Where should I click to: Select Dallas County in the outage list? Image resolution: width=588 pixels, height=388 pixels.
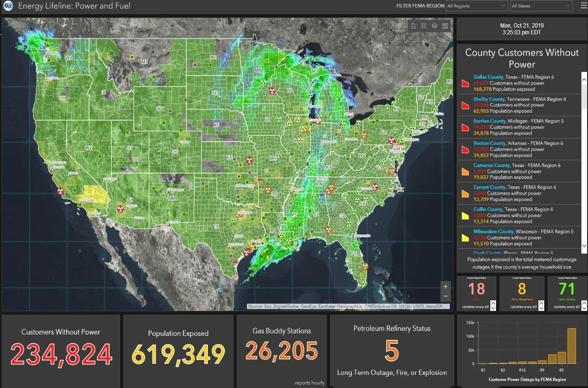click(519, 83)
